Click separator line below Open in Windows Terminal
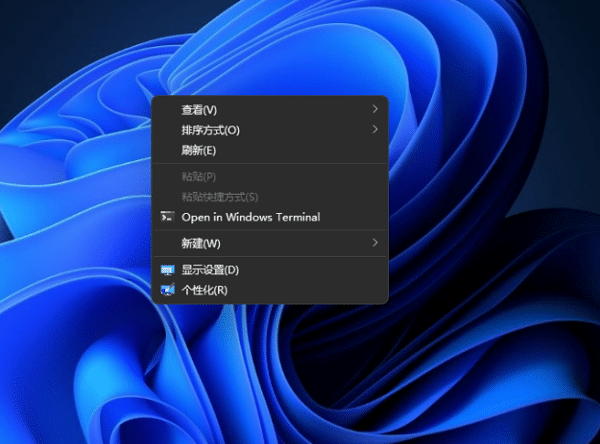 (x=268, y=230)
